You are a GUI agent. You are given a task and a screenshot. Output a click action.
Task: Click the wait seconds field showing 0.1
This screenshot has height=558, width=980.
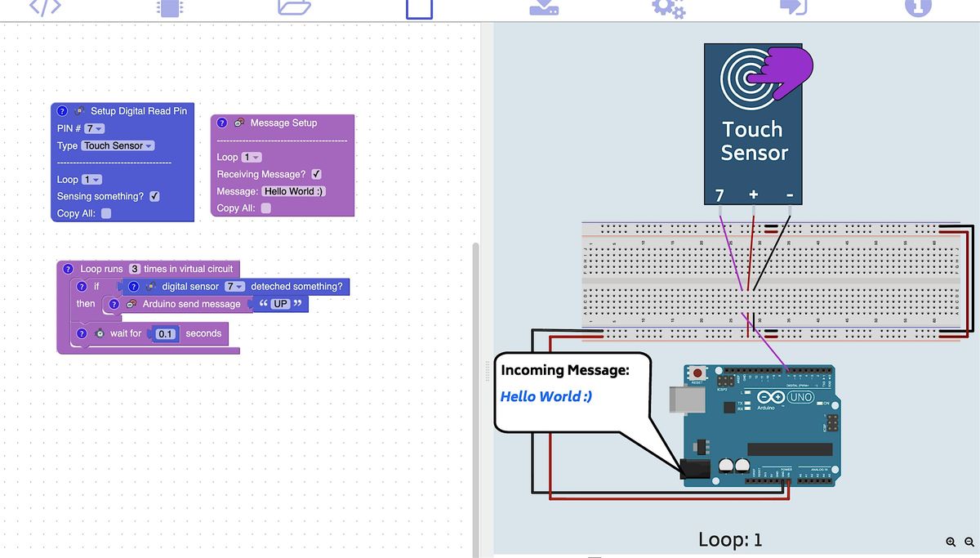(x=166, y=334)
